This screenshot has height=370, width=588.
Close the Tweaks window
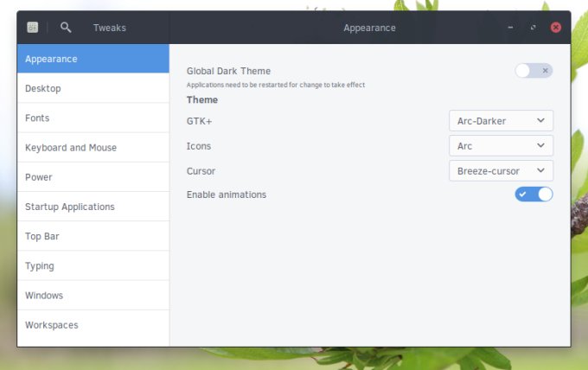(x=556, y=28)
